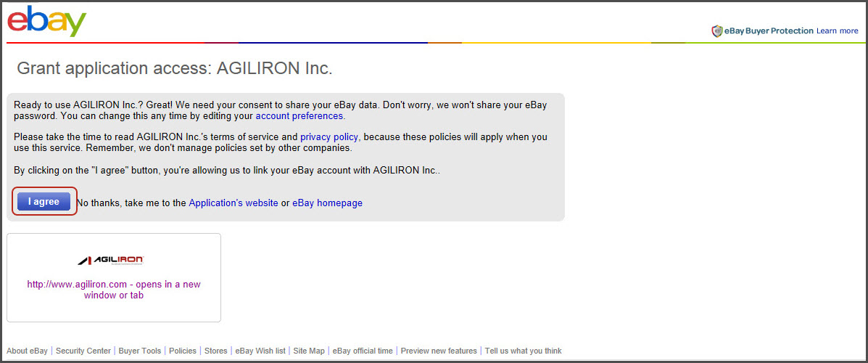Go to the eBay homepage link
The width and height of the screenshot is (868, 363).
327,203
